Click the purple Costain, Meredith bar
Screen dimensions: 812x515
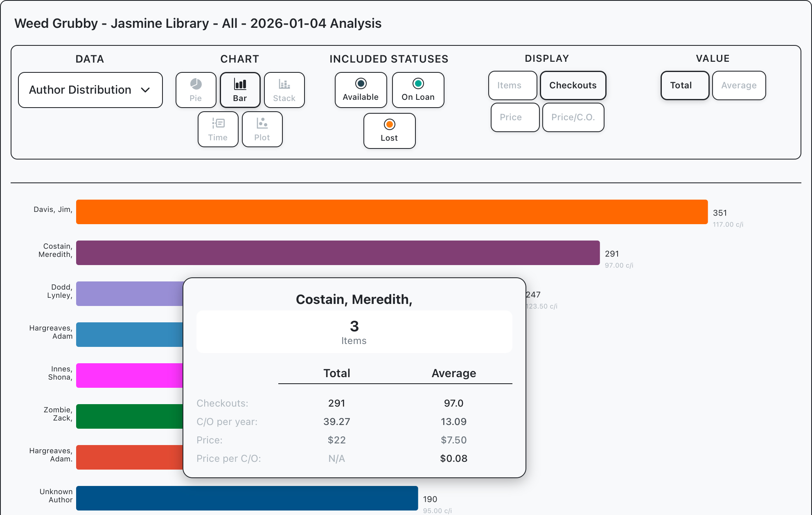click(338, 253)
